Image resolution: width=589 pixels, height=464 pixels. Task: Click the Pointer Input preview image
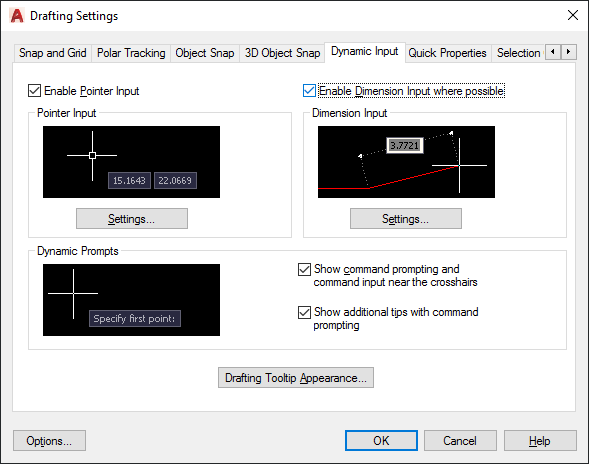pyautogui.click(x=131, y=162)
